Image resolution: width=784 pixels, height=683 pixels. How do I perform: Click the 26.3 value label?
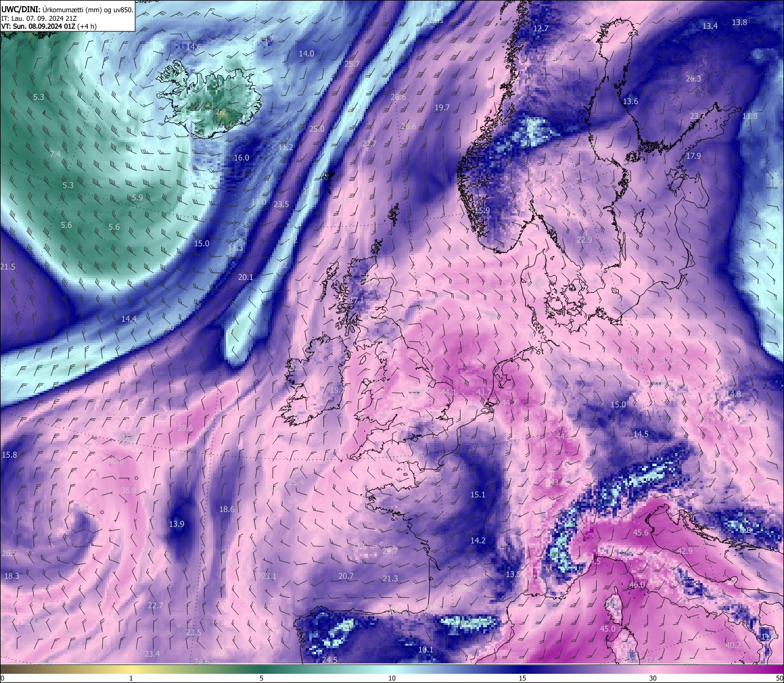pos(693,79)
